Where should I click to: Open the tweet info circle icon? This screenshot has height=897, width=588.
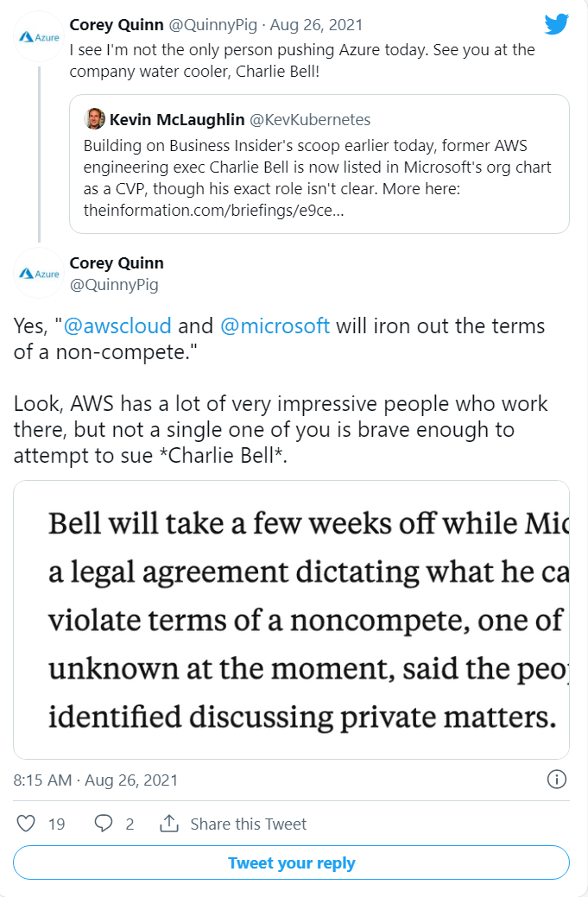pos(557,780)
